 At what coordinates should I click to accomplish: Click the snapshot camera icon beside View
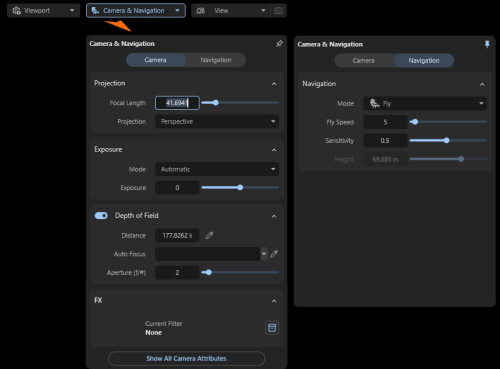[278, 11]
